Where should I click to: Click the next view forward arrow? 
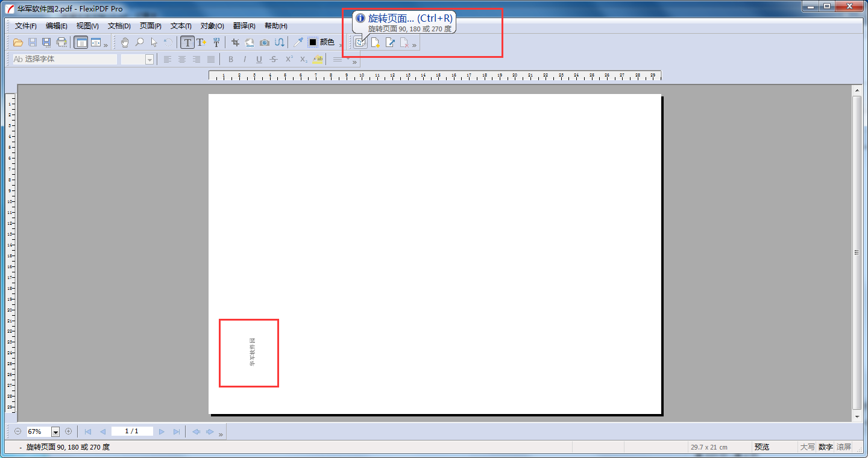click(210, 431)
